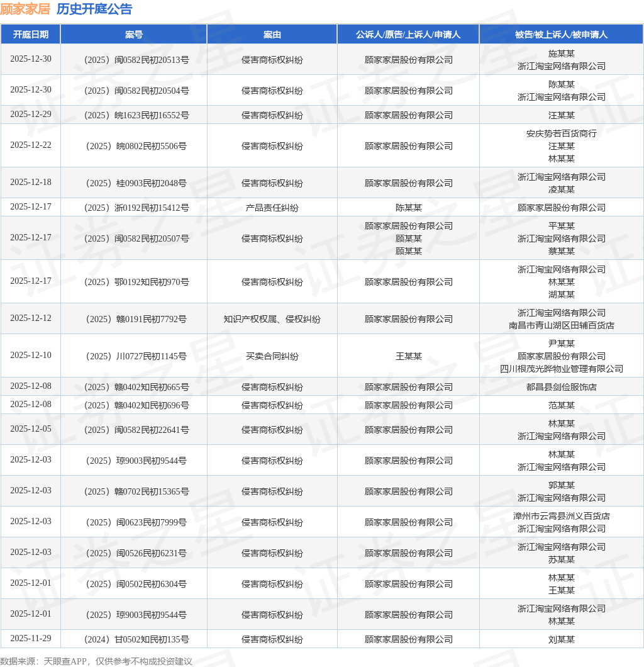Click defendant 都昌县剑俭服饰店
Viewport: 644px width, 667px height.
[x=561, y=387]
